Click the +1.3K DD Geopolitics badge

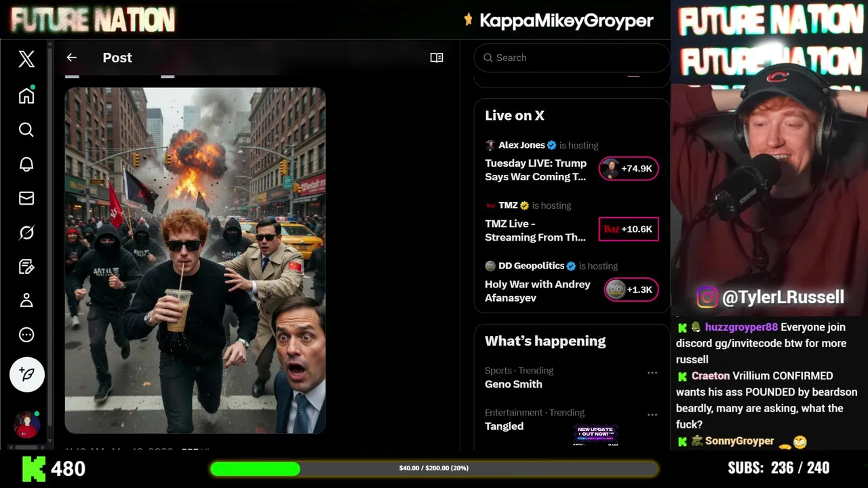pyautogui.click(x=631, y=289)
